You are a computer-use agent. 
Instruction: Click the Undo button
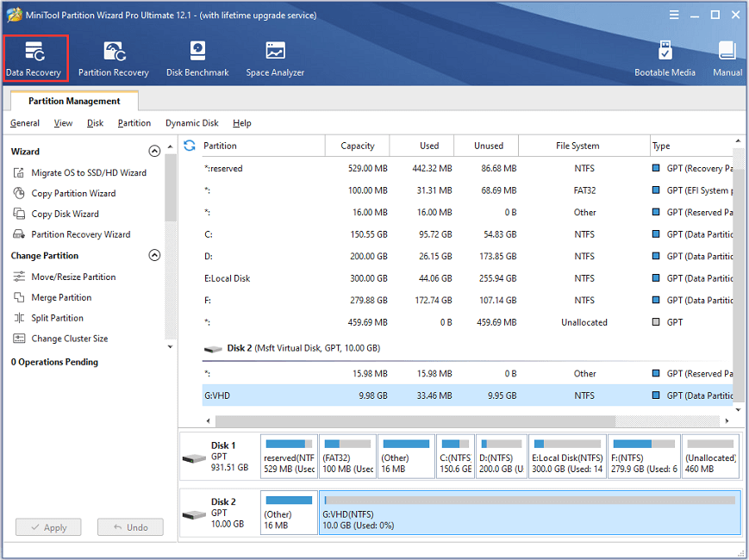pyautogui.click(x=130, y=527)
